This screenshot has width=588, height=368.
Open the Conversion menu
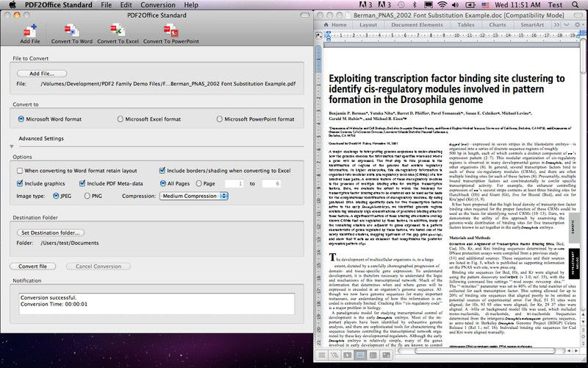pos(158,5)
